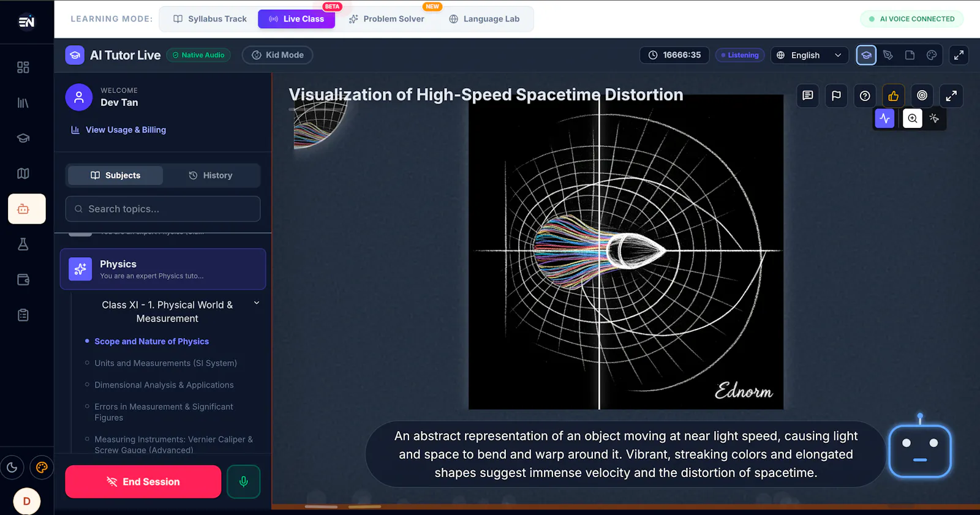Expand the visualization with the arrows icon
980x515 pixels.
(951, 96)
